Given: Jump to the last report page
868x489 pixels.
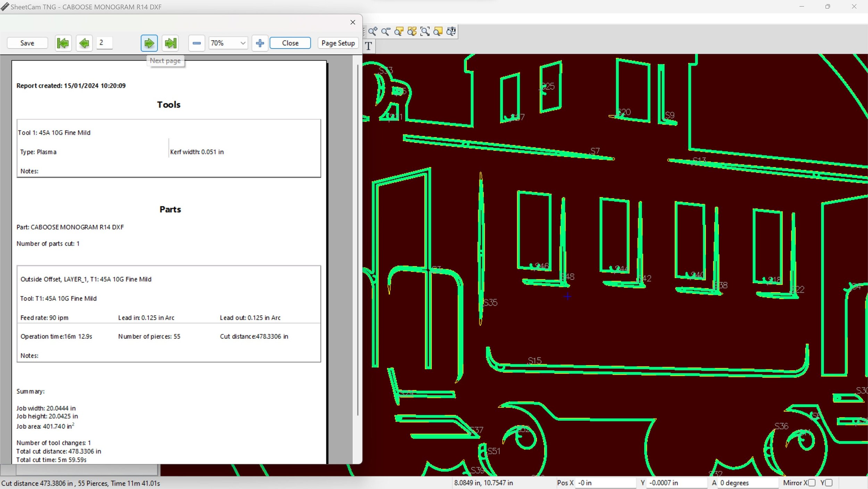Looking at the screenshot, I should coord(170,43).
